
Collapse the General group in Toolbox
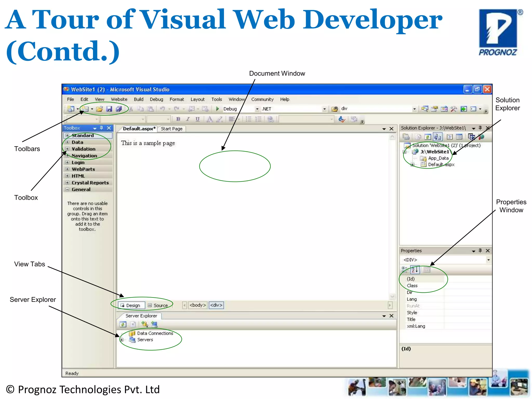pyautogui.click(x=67, y=189)
